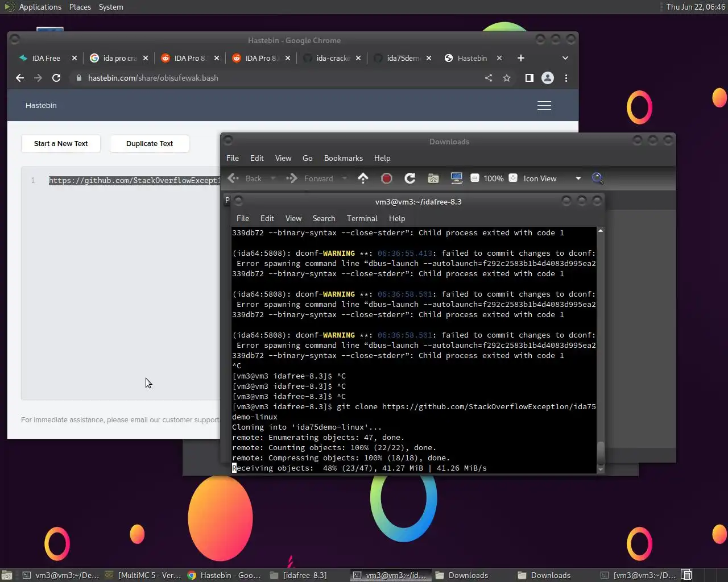728x582 pixels.
Task: Open Forward history dropdown in Downloads
Action: pos(344,178)
